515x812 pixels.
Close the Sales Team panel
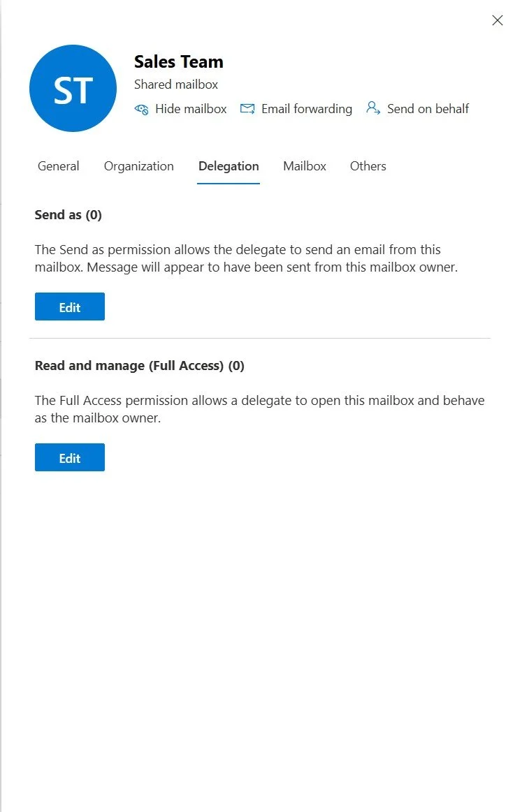[498, 20]
